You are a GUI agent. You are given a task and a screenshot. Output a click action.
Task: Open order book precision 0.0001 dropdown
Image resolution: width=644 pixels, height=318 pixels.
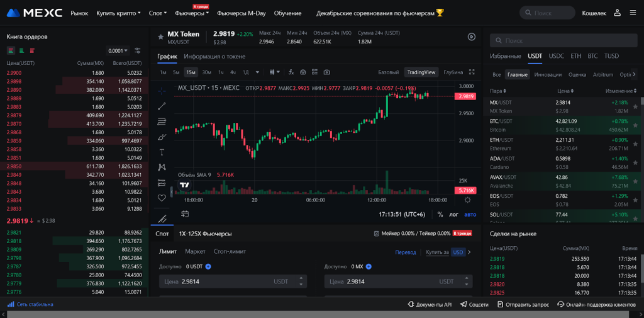(118, 50)
